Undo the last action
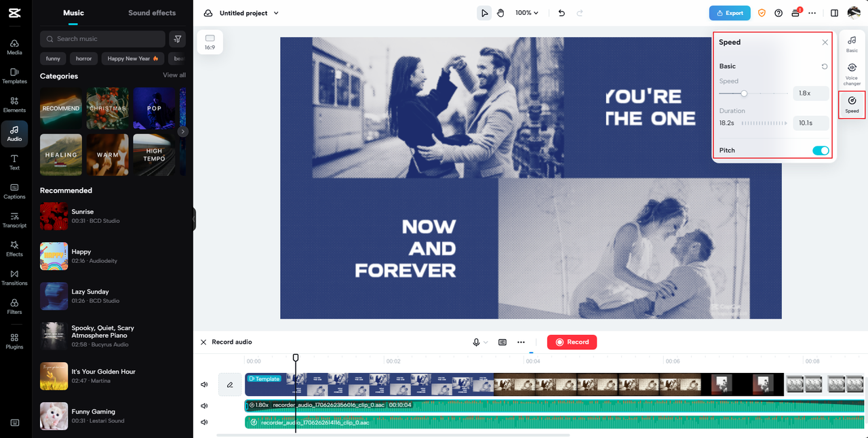 [x=561, y=13]
